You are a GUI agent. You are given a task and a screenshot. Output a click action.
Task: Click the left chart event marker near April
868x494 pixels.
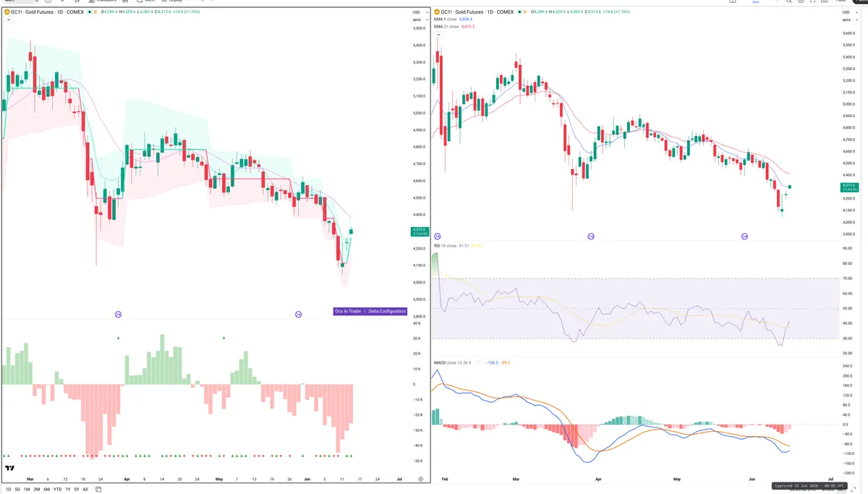118,314
